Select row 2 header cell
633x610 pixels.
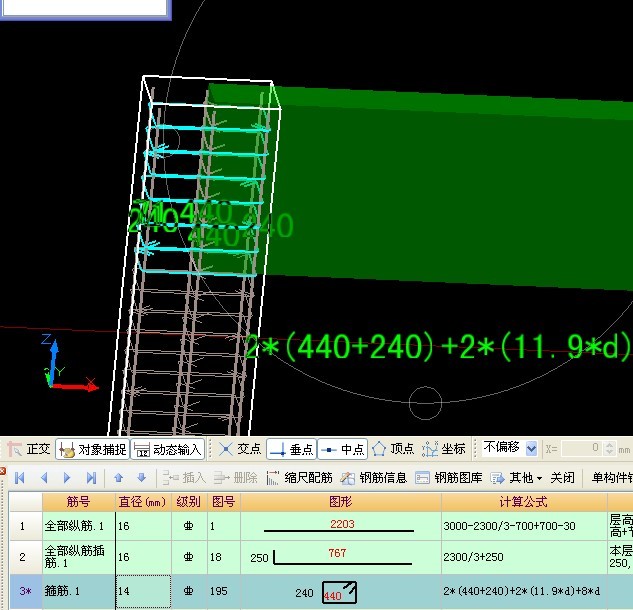[25, 557]
